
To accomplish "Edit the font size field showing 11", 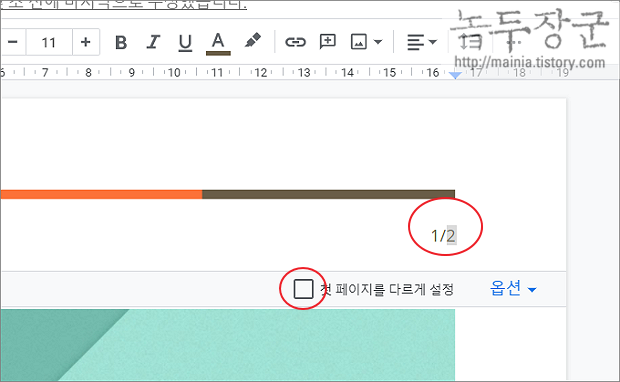I will 49,42.
